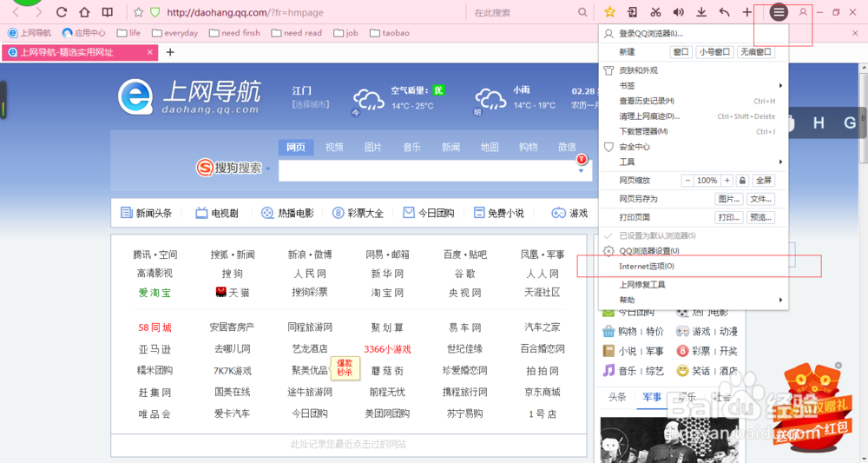Go to the browser home page icon
This screenshot has width=868, height=463.
pos(84,12)
